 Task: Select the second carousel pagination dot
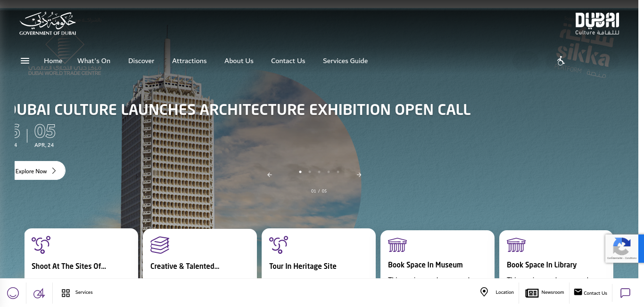click(x=310, y=172)
